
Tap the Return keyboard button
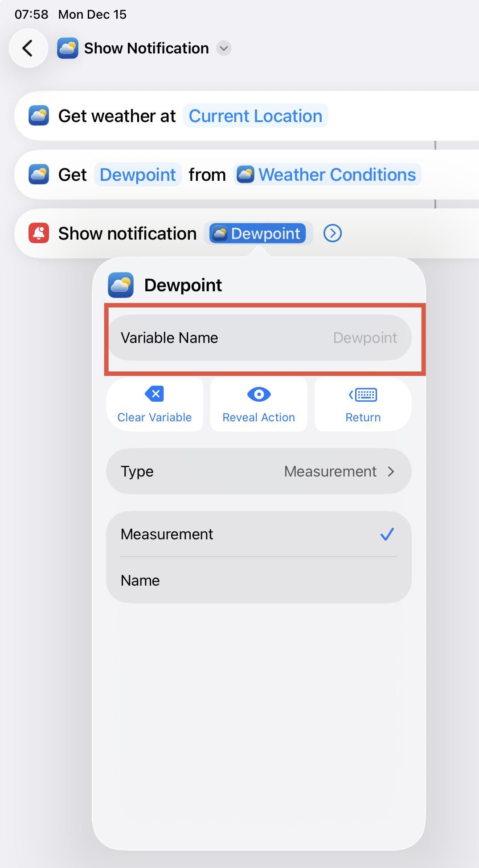point(363,404)
